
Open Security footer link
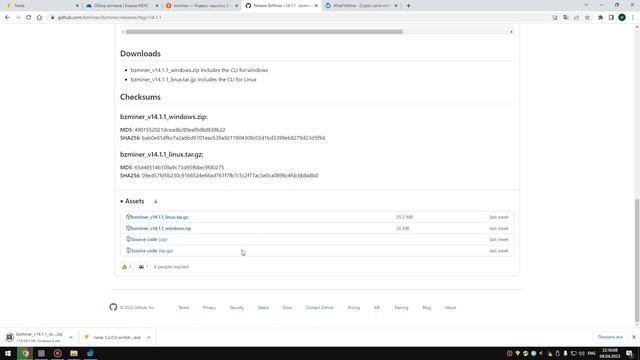tap(237, 308)
